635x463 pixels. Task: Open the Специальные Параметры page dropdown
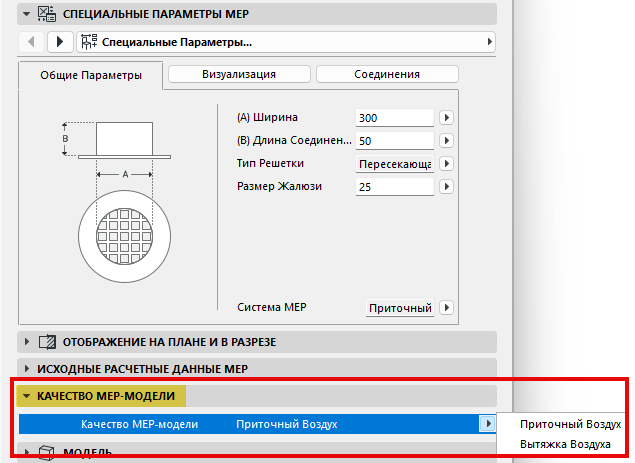(x=286, y=42)
